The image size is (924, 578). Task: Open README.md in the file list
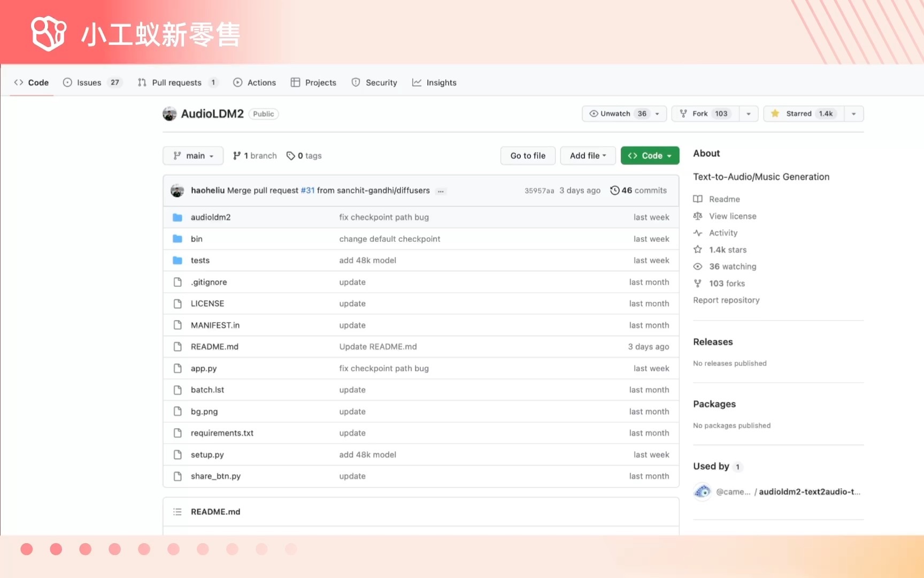coord(214,347)
